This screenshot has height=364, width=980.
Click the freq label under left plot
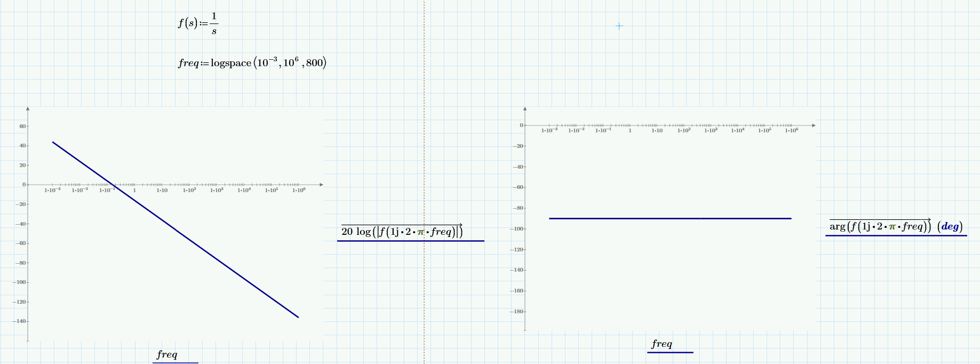[167, 354]
